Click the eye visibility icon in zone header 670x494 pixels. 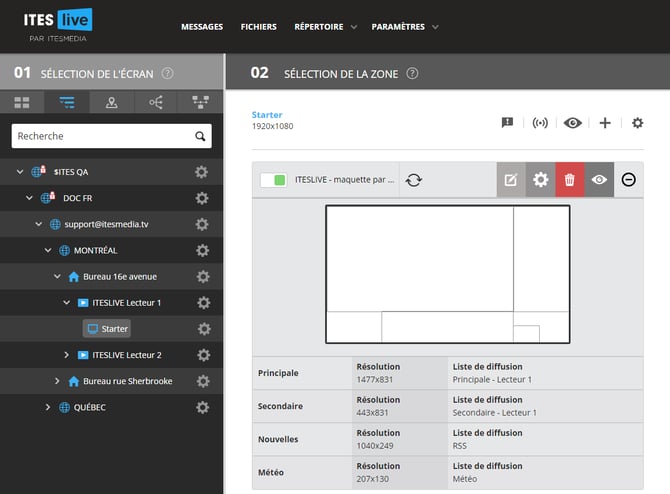pyautogui.click(x=572, y=123)
